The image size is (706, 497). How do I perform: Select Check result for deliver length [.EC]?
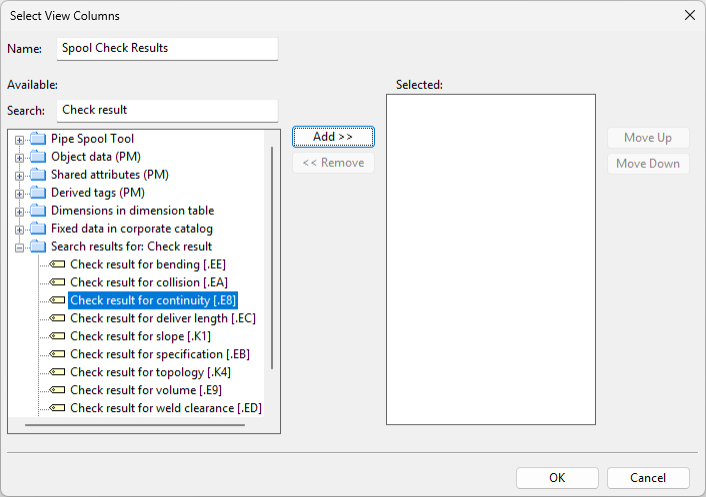(162, 318)
